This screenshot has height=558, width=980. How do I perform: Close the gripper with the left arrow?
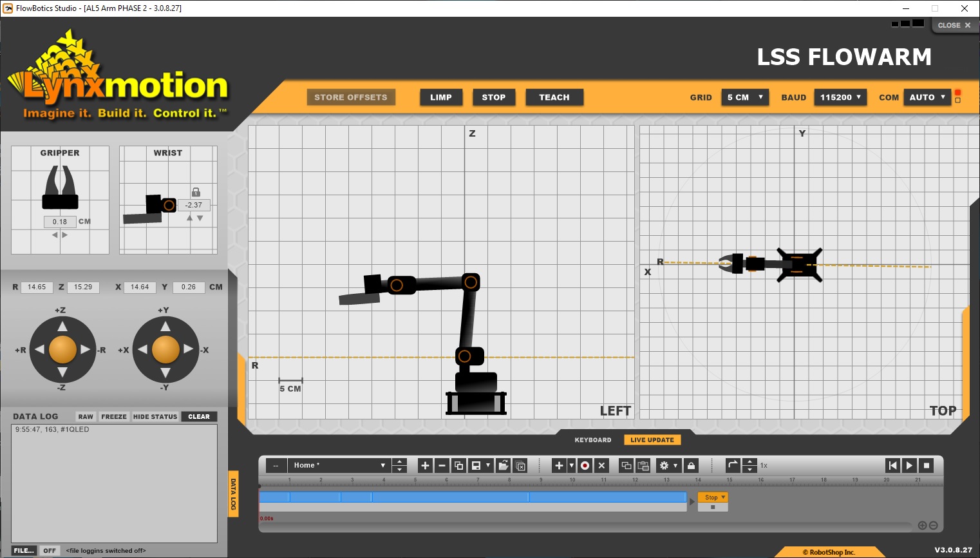pos(55,235)
